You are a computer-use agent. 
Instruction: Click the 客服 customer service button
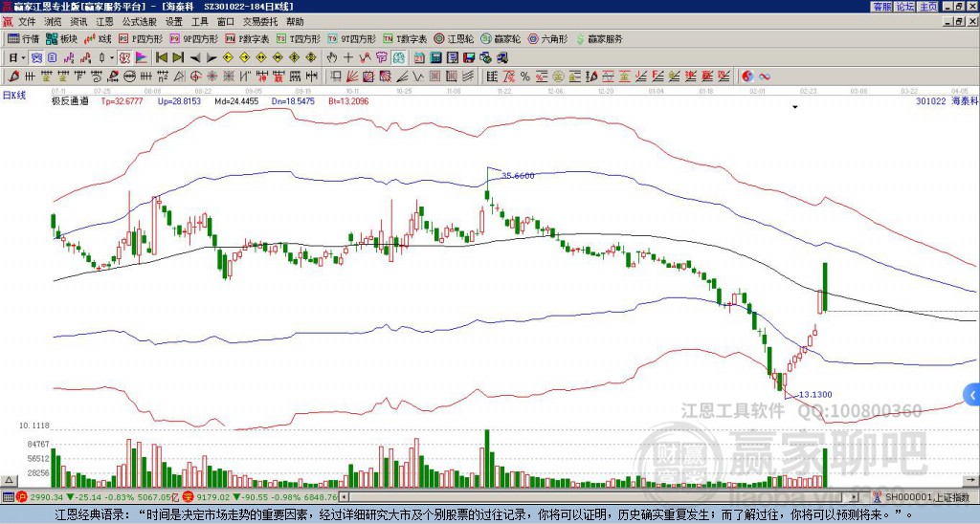[881, 7]
